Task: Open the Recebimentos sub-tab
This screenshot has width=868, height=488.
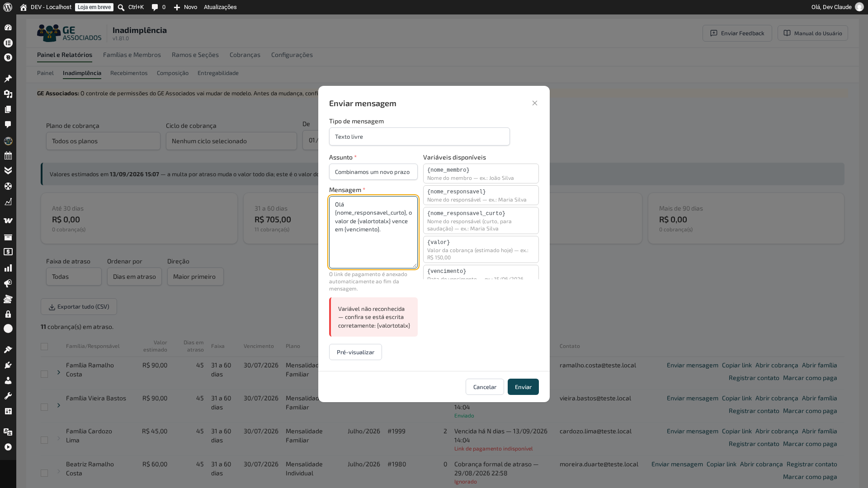Action: click(x=129, y=73)
